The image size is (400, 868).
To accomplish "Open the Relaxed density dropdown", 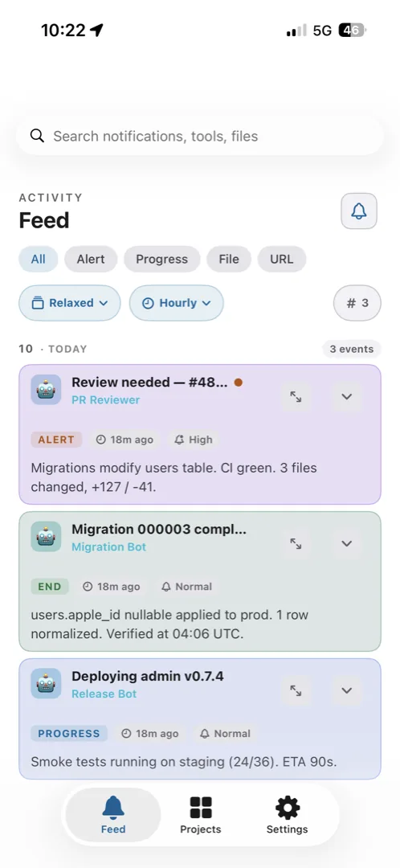I will [70, 303].
